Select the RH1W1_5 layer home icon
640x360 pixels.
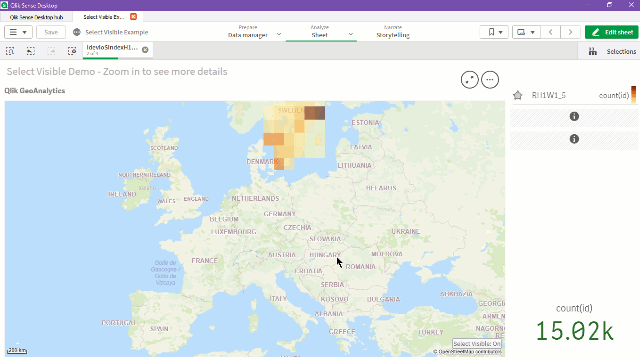click(x=518, y=96)
